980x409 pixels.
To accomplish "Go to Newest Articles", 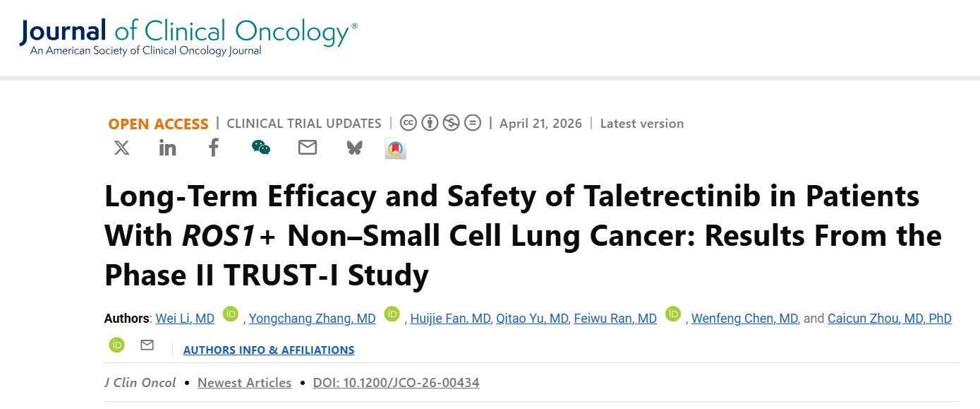I will 244,383.
